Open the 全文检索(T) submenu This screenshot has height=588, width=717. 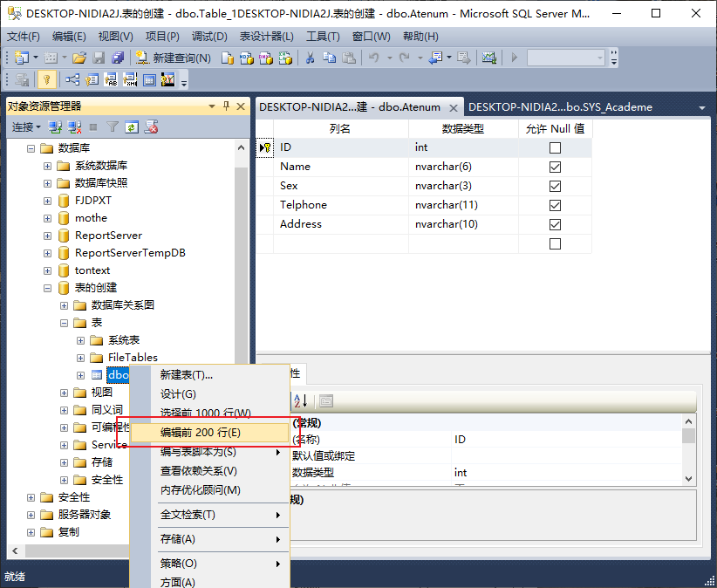[x=210, y=515]
